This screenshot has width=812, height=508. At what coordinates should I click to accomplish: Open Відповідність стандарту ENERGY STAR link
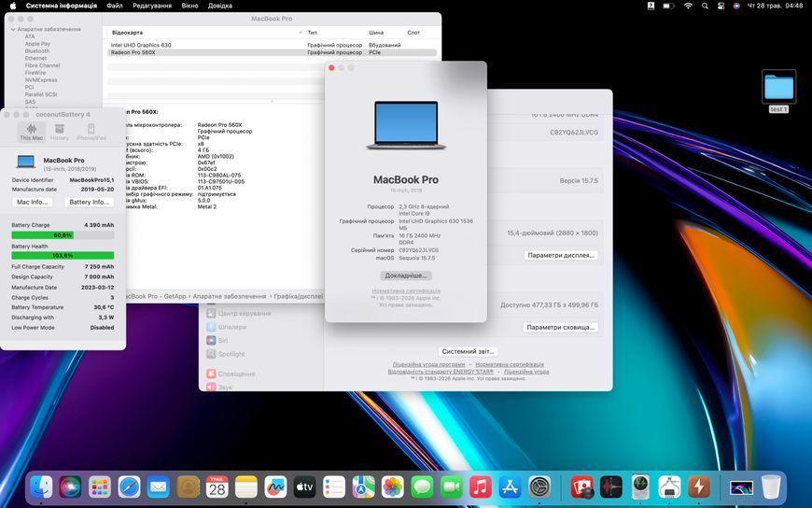click(x=441, y=372)
